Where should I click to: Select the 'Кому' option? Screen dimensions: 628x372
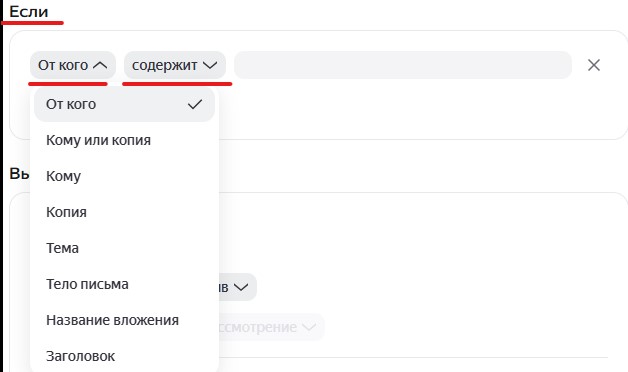click(125, 176)
